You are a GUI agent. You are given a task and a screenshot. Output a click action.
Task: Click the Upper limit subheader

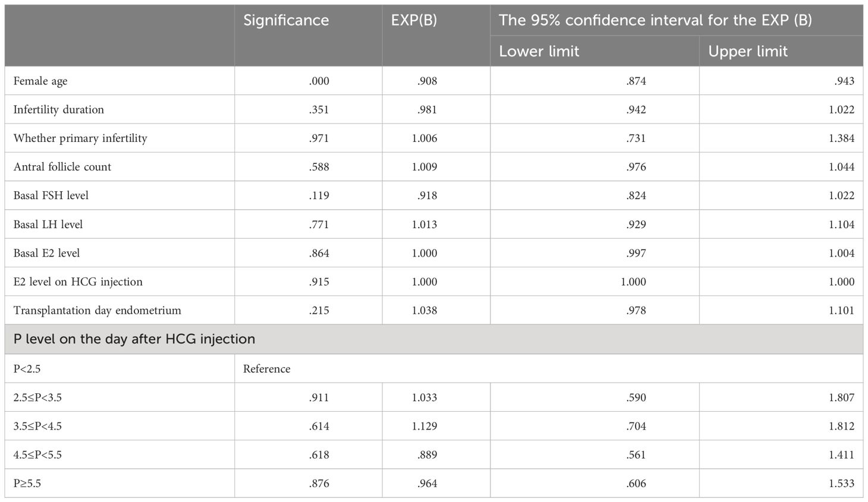click(x=747, y=51)
